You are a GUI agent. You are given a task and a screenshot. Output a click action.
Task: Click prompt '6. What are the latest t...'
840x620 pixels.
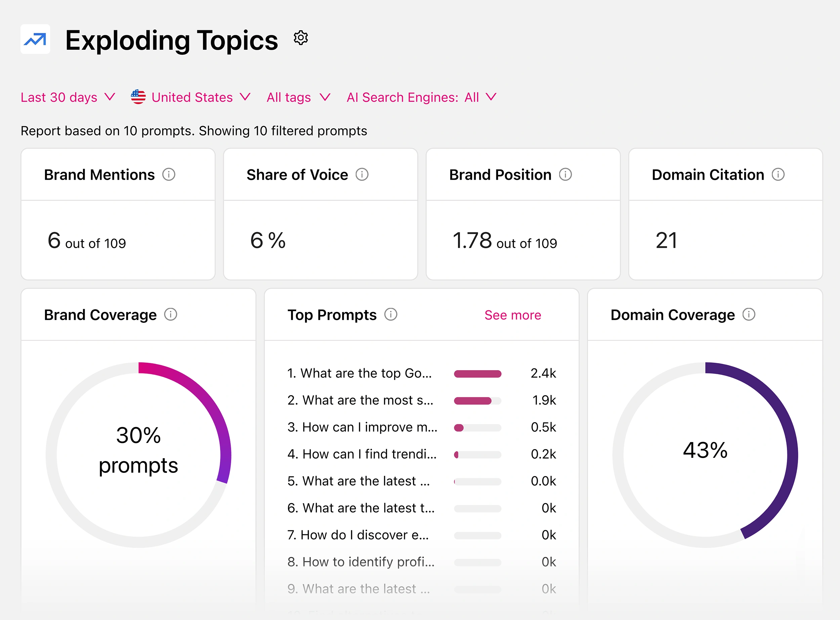[361, 508]
